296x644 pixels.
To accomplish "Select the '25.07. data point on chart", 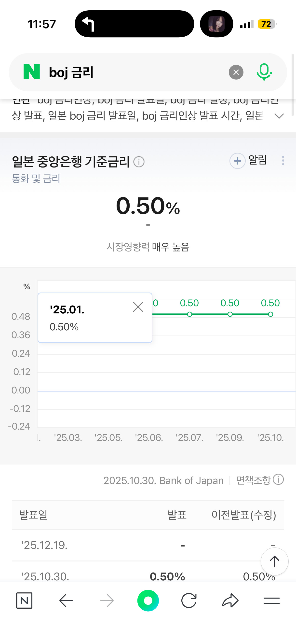I will tap(189, 314).
